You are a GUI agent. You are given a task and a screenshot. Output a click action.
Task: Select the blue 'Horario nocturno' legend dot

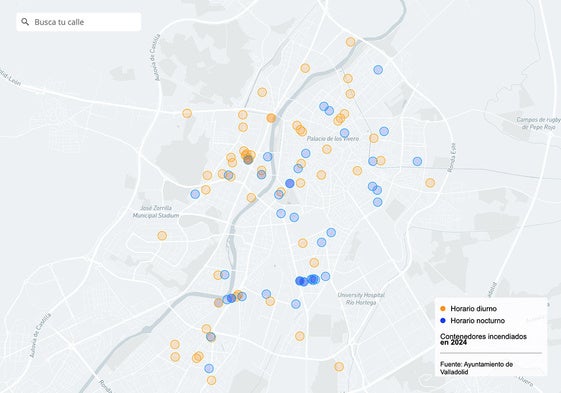coord(443,321)
